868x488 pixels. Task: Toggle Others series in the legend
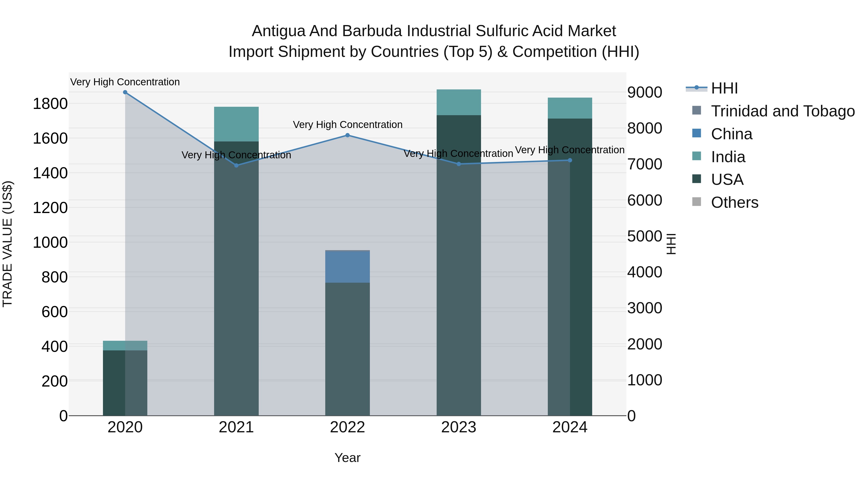coord(725,202)
